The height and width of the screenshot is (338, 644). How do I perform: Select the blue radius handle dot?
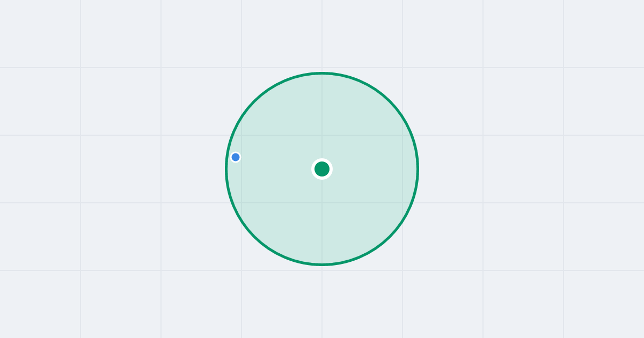236,157
